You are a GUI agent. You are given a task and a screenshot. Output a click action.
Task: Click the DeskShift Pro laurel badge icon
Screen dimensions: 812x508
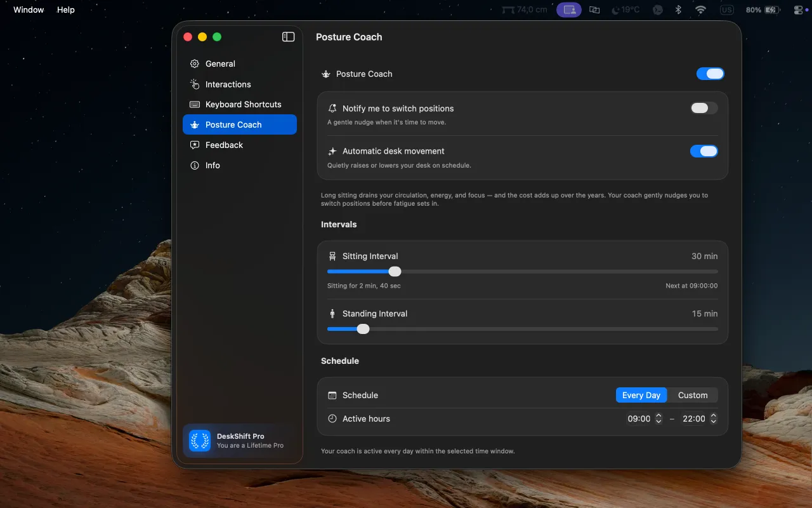click(x=200, y=441)
